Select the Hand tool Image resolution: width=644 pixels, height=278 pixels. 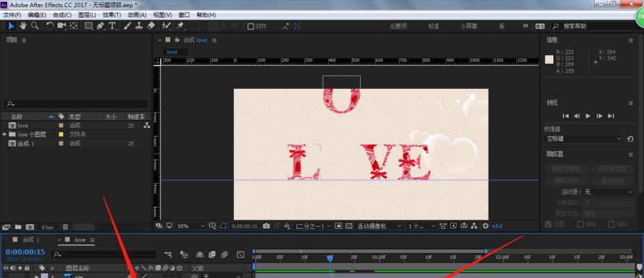pos(23,26)
